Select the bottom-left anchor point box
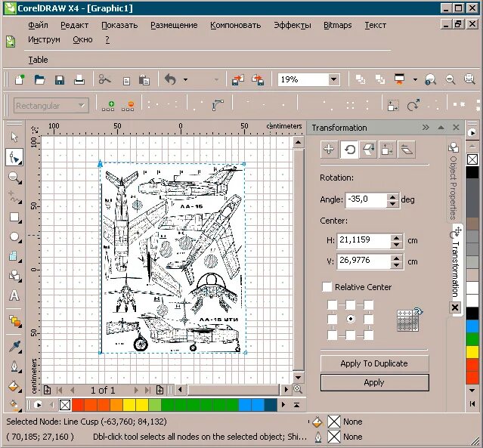The width and height of the screenshot is (483, 448). [332, 335]
